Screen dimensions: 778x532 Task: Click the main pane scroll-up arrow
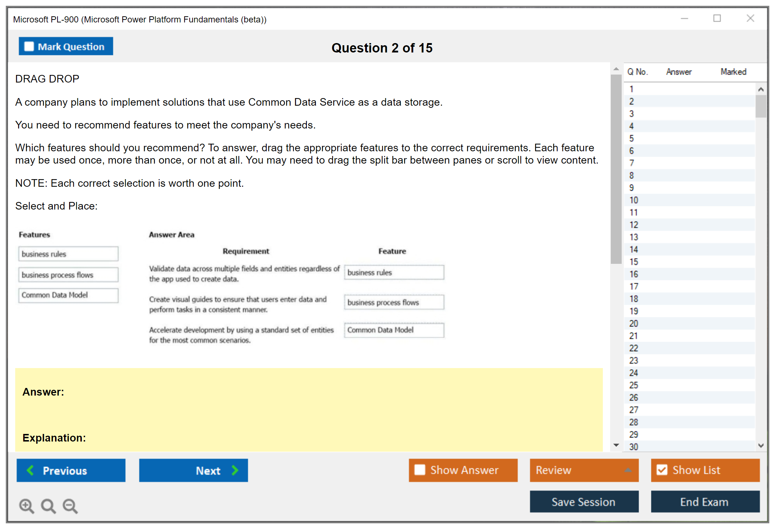pyautogui.click(x=616, y=69)
